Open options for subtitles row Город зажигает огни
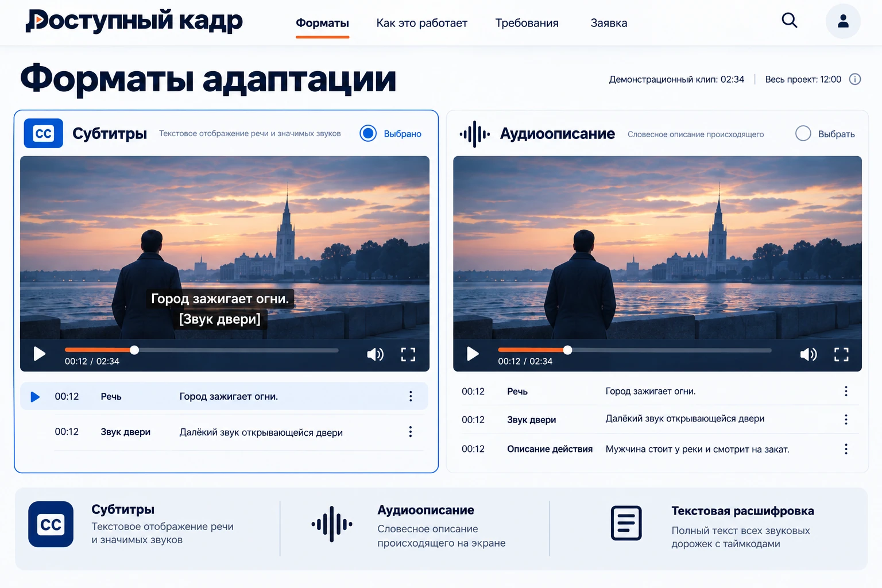The width and height of the screenshot is (882, 588). click(x=411, y=396)
